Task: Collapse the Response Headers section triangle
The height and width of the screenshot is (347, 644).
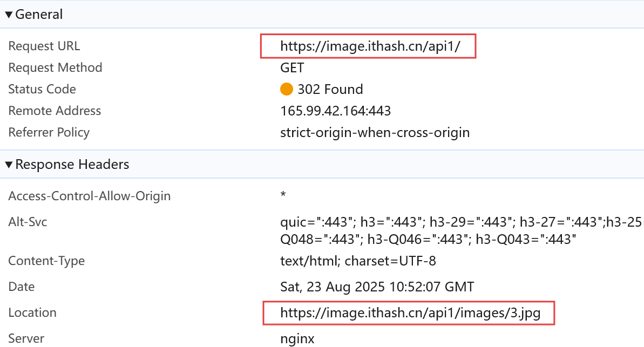Action: point(8,165)
